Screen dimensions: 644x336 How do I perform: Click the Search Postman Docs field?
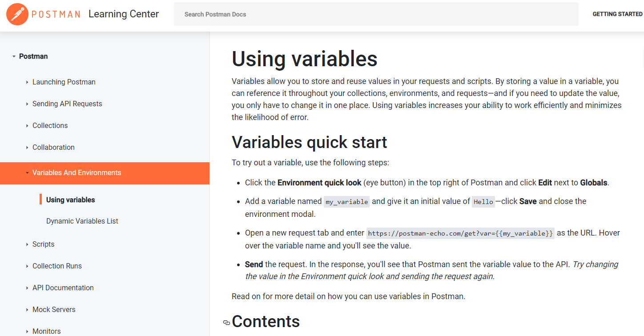click(376, 14)
